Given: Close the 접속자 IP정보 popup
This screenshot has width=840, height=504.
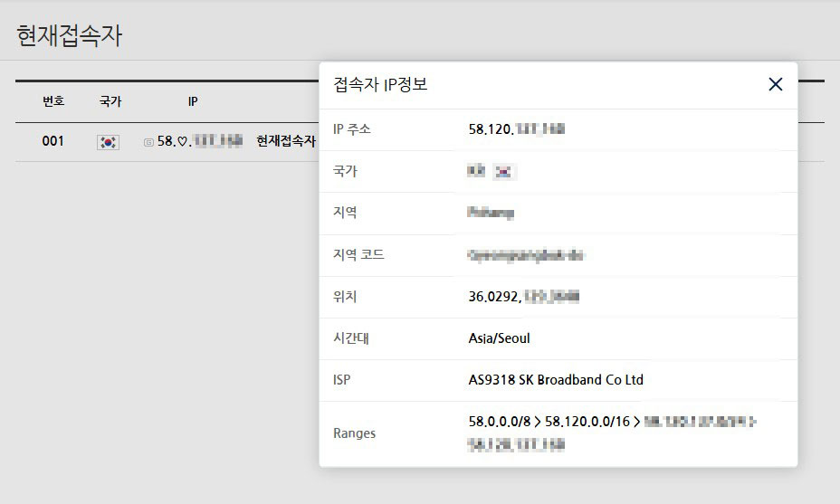Looking at the screenshot, I should [775, 85].
